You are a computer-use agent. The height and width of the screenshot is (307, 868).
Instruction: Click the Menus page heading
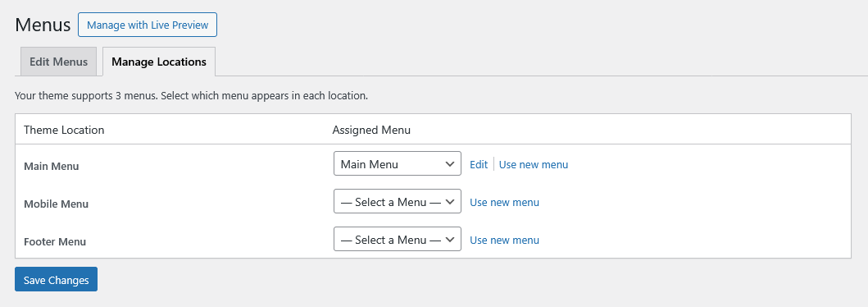pos(43,25)
